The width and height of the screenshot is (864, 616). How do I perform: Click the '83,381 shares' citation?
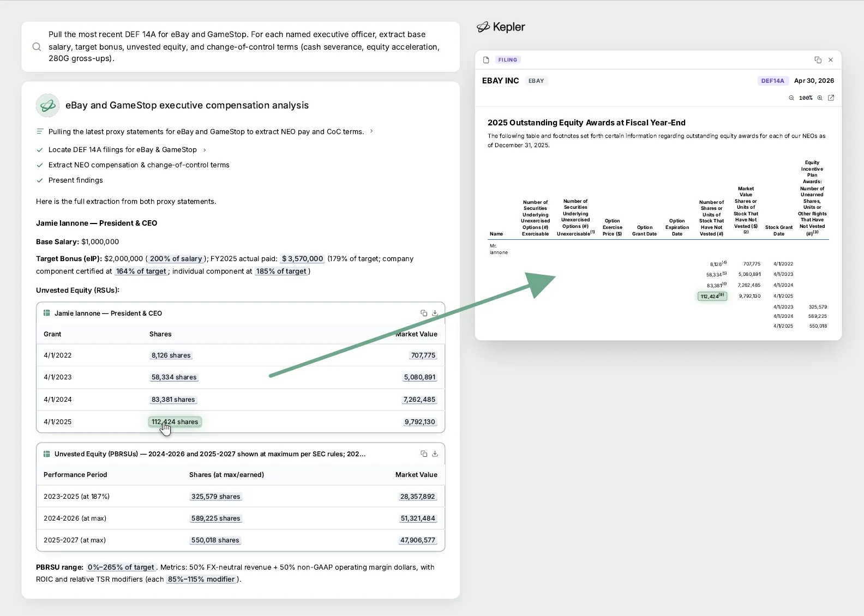tap(173, 400)
